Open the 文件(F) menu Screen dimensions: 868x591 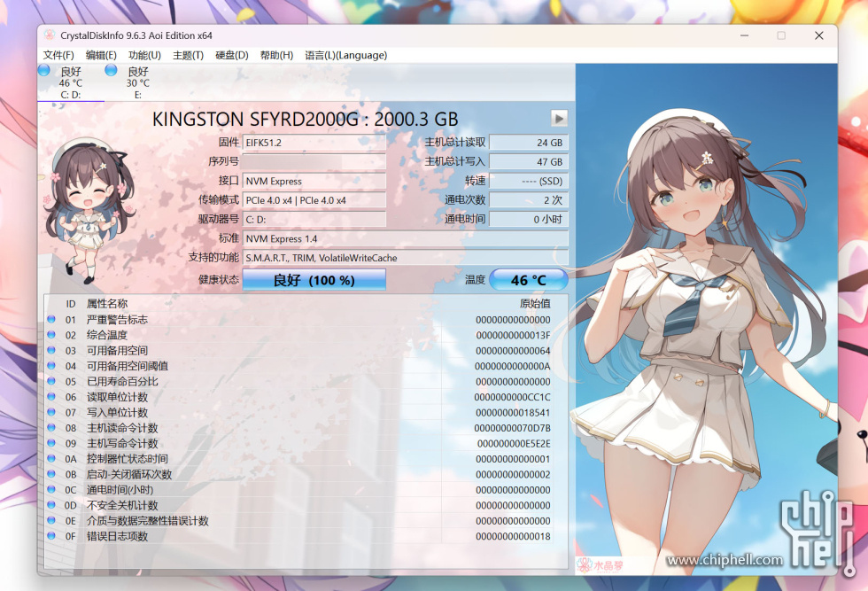[58, 56]
